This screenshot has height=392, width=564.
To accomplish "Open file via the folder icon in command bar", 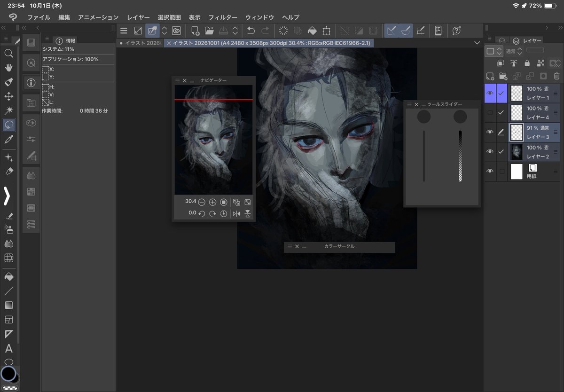I will click(x=209, y=31).
